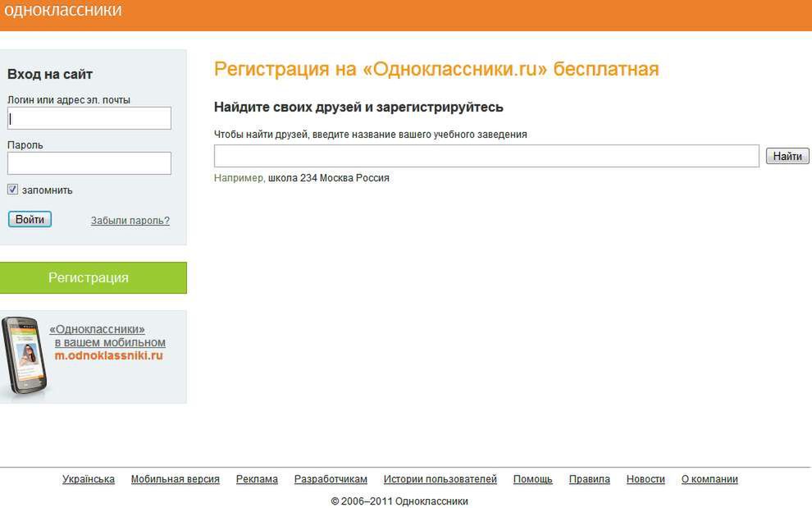Image resolution: width=812 pixels, height=508 pixels.
Task: Click Найдите своих друзей и зарегистрируйтесь subheading
Action: [x=358, y=107]
